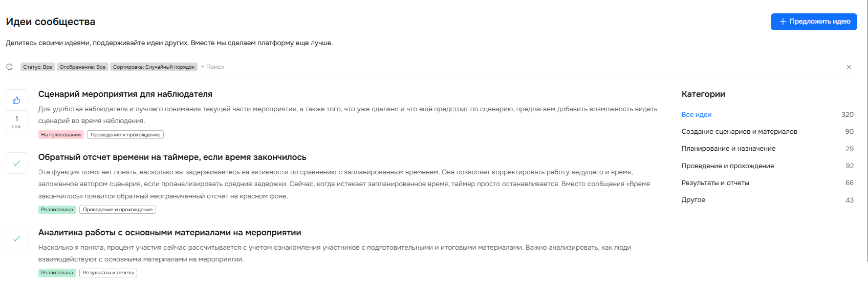Open the "Отображение: Все" filter
Image resolution: width=868 pixels, height=283 pixels.
[x=82, y=67]
